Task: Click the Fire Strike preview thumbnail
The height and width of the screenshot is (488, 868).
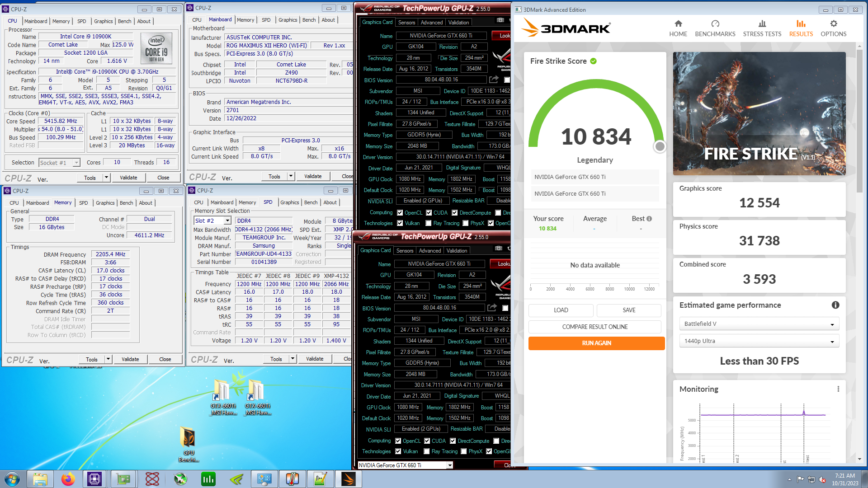Action: point(759,113)
